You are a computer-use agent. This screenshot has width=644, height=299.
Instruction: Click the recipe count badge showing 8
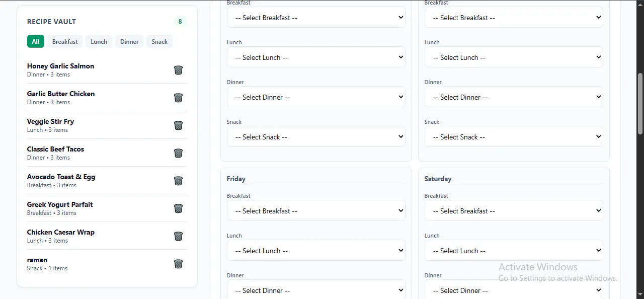tap(180, 22)
